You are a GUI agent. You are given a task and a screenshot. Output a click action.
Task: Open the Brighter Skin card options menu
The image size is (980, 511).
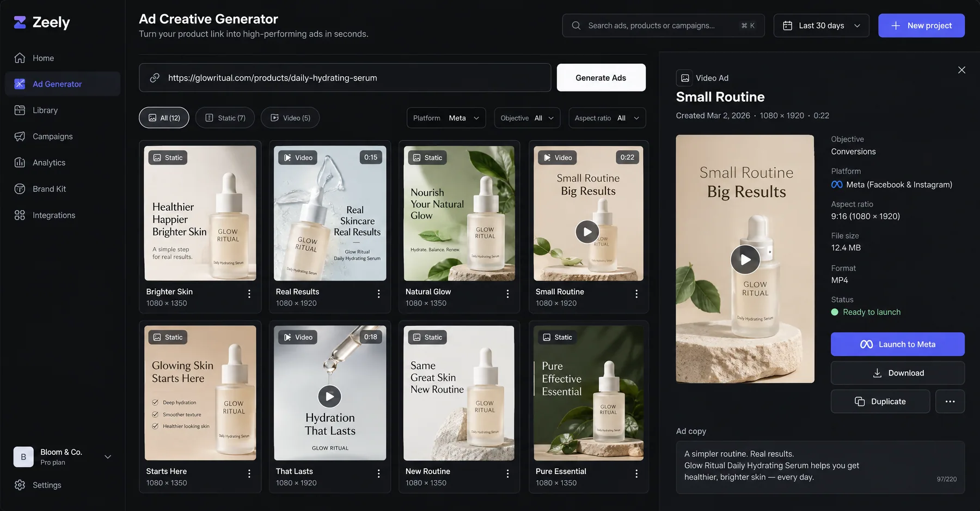point(249,294)
